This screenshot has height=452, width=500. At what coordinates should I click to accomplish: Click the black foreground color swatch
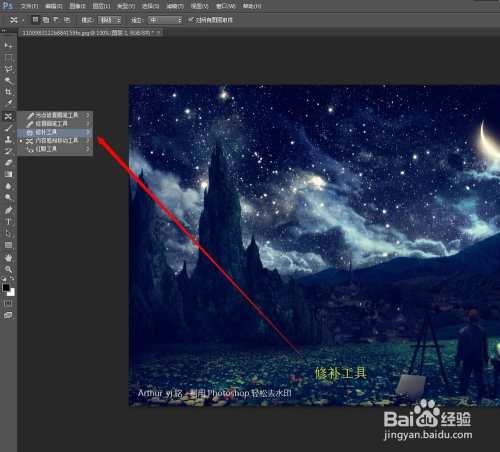pos(6,287)
